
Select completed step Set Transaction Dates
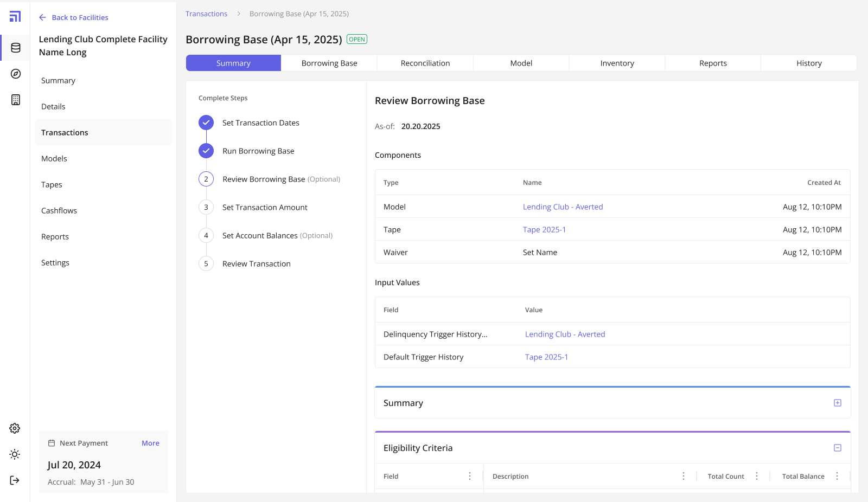260,123
